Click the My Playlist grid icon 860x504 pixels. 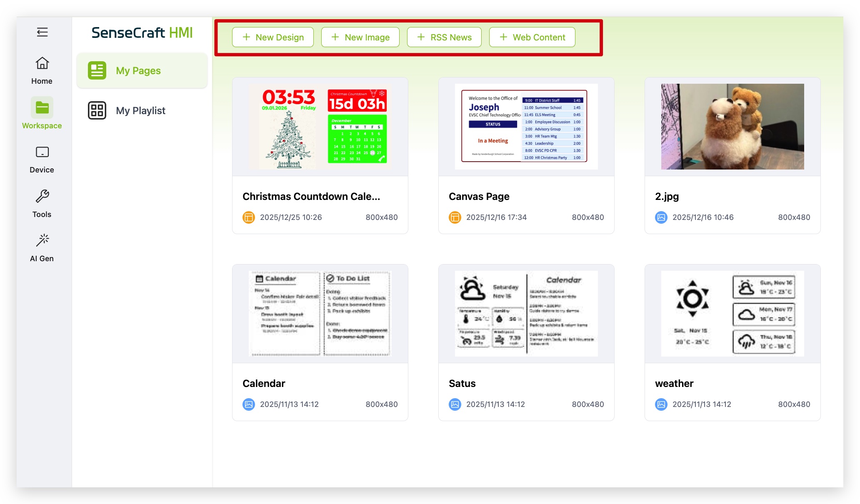97,110
